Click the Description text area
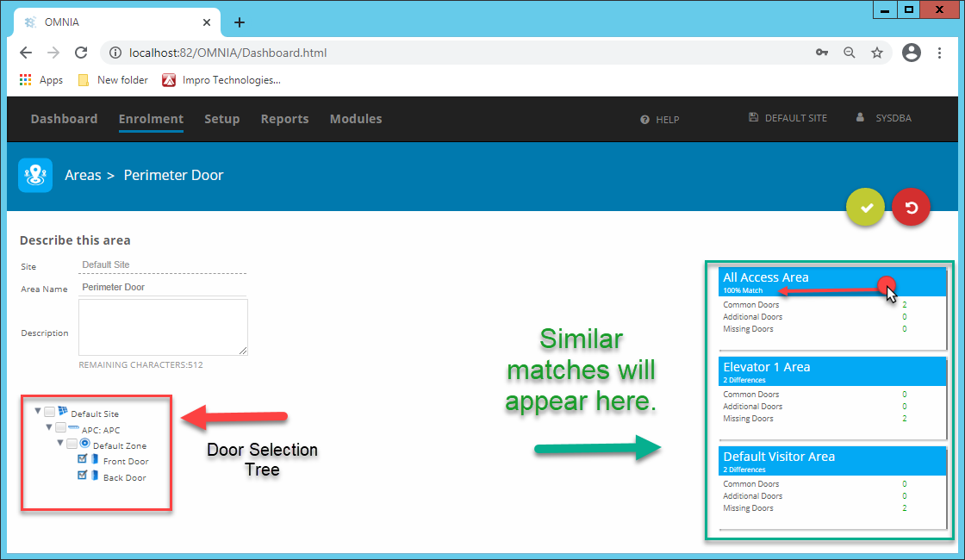 tap(163, 327)
